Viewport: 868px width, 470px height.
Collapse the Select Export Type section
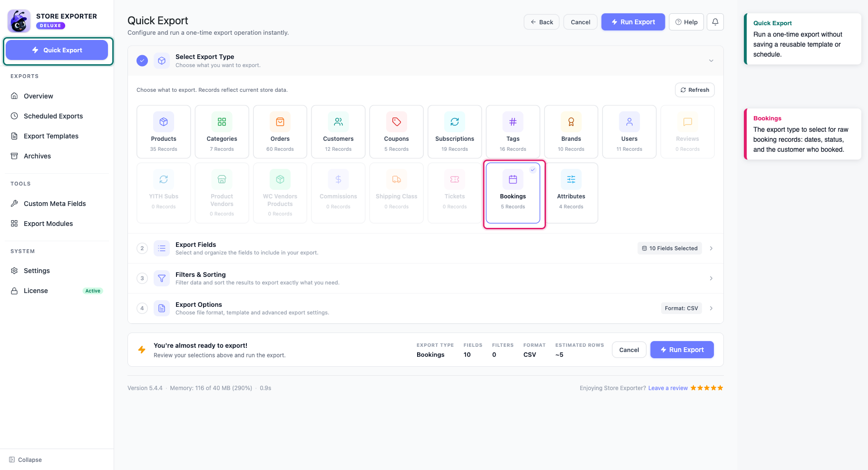point(711,60)
